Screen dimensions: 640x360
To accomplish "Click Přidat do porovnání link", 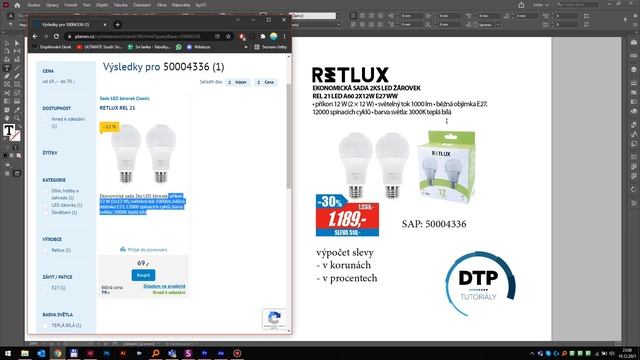I will (x=144, y=249).
